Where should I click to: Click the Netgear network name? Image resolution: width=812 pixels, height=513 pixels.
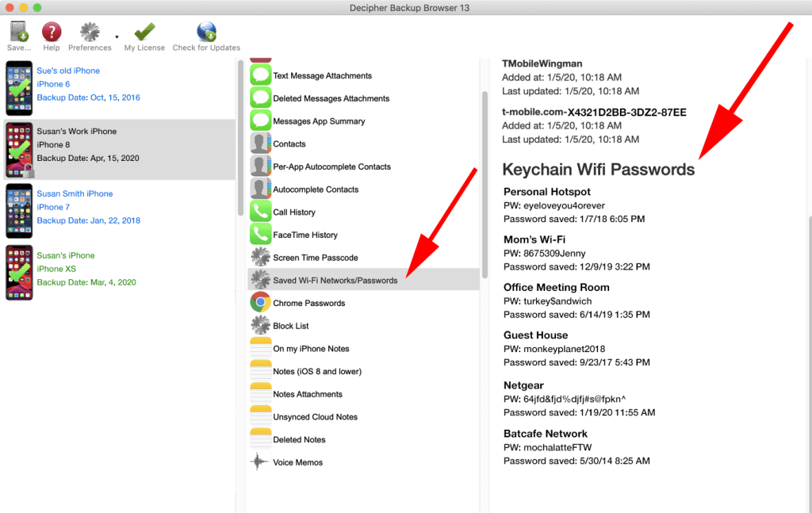click(523, 385)
